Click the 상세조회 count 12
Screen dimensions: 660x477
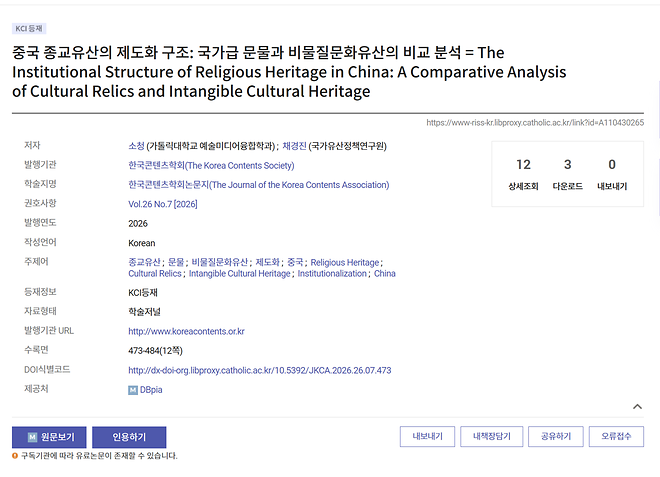coord(524,164)
